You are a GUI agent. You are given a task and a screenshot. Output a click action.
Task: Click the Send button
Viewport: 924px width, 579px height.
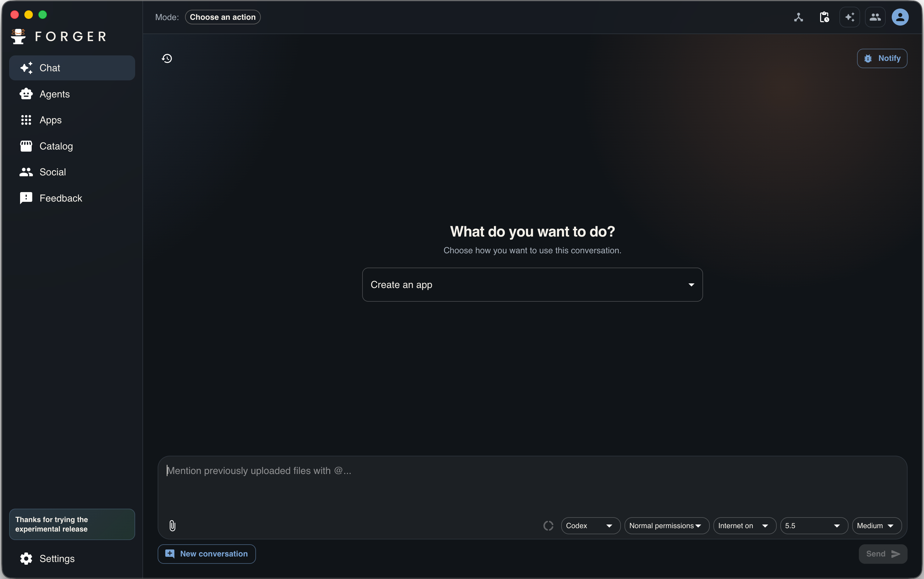[x=883, y=554]
